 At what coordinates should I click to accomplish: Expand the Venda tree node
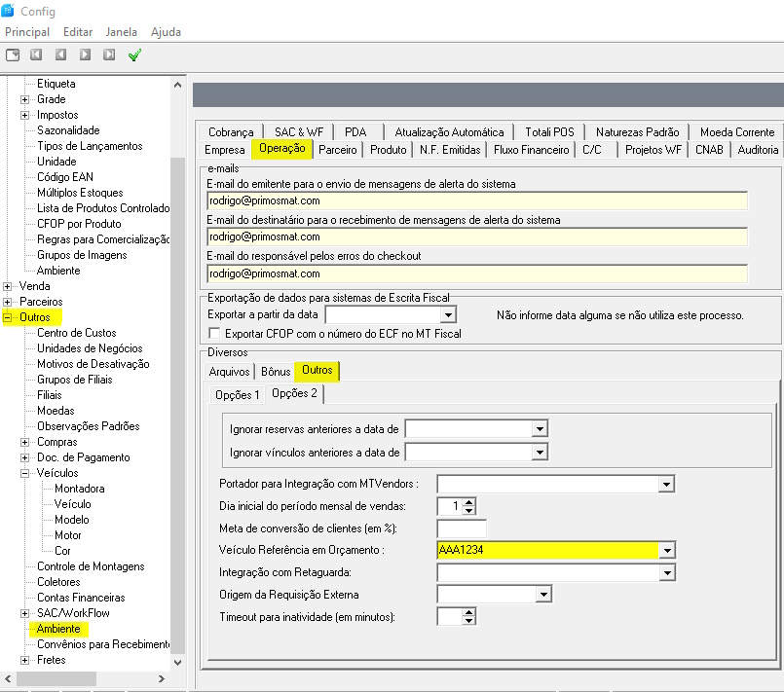click(9, 286)
